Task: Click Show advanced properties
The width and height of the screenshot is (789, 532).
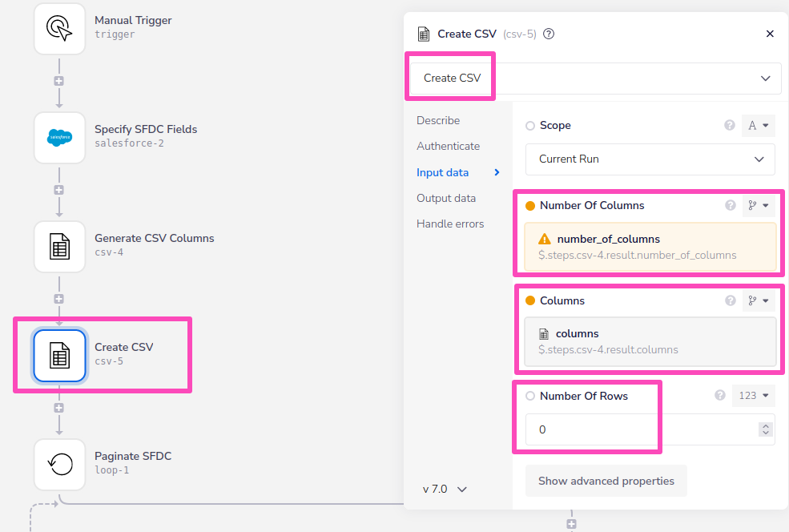Action: click(x=606, y=481)
